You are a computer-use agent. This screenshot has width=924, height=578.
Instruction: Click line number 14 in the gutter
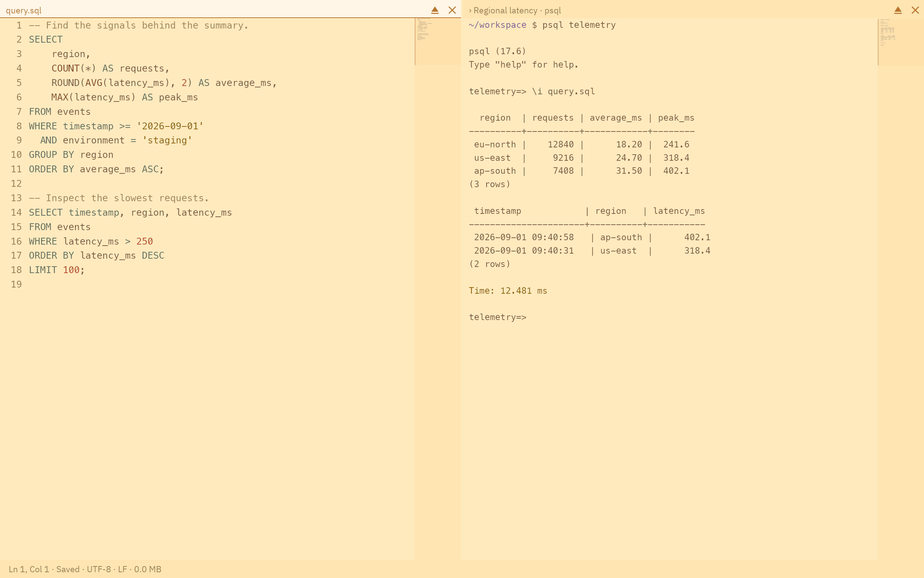coord(16,212)
